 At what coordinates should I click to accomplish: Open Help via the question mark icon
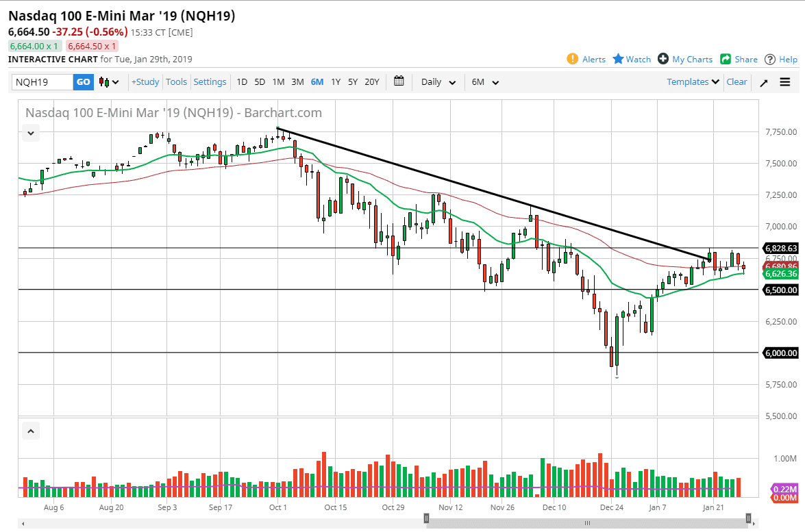pos(769,59)
